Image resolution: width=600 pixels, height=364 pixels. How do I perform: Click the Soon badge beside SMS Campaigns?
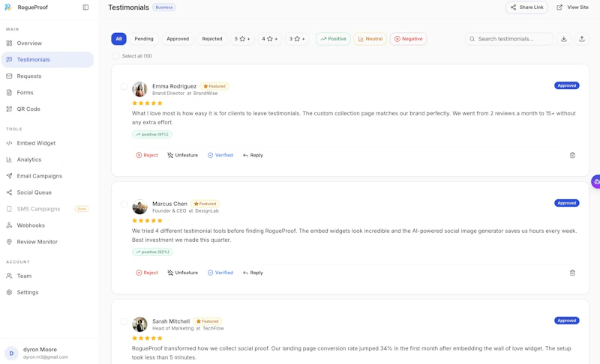(82, 209)
